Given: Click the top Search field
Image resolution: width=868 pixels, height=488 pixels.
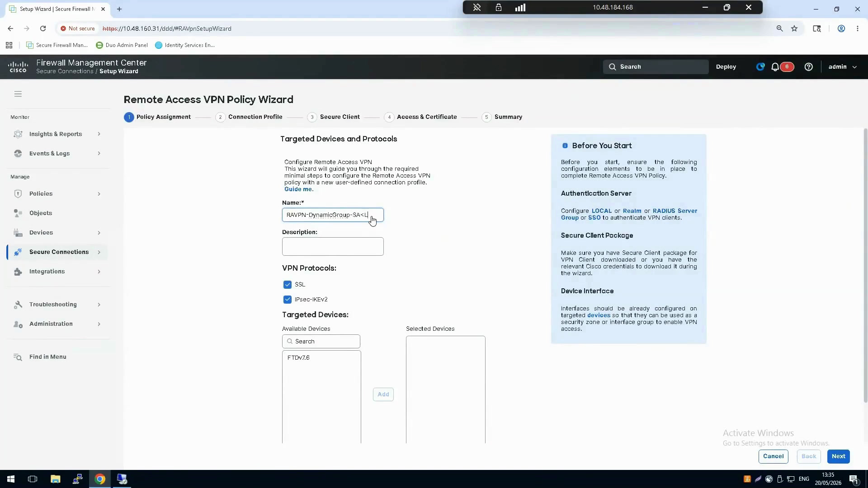Looking at the screenshot, I should [656, 67].
